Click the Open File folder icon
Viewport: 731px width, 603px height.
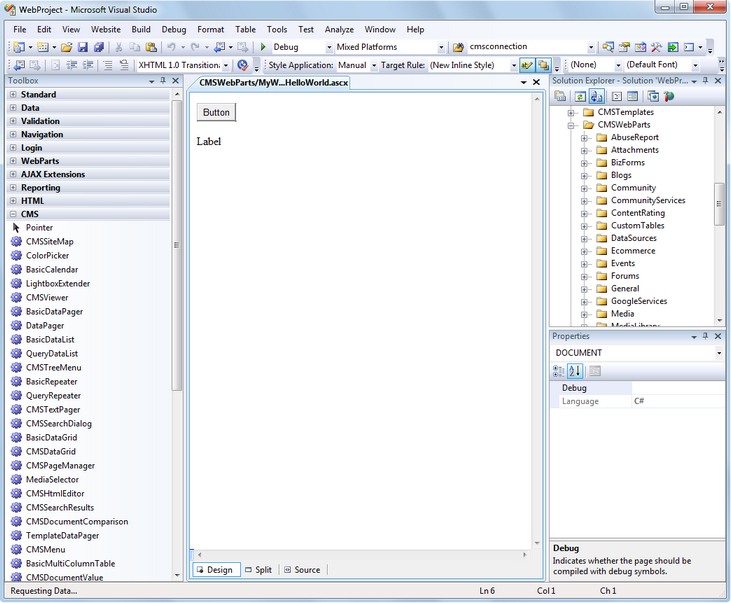(66, 47)
